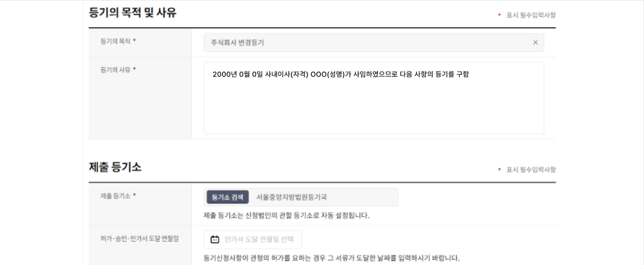Screen dimensions: 644x265
Task: Click 표시 필수입력사항 note beside 등기의 목적 및 사유
Action: (x=531, y=15)
